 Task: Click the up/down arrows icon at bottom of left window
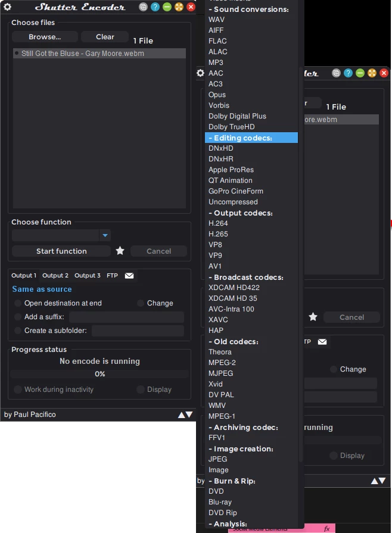[185, 414]
